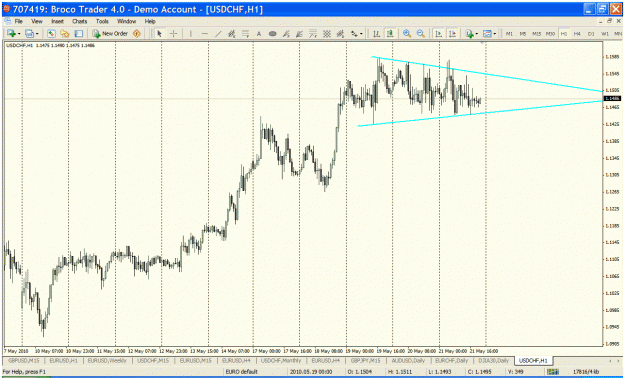This screenshot has height=378, width=625.
Task: Open the Insert menu
Action: click(x=57, y=21)
